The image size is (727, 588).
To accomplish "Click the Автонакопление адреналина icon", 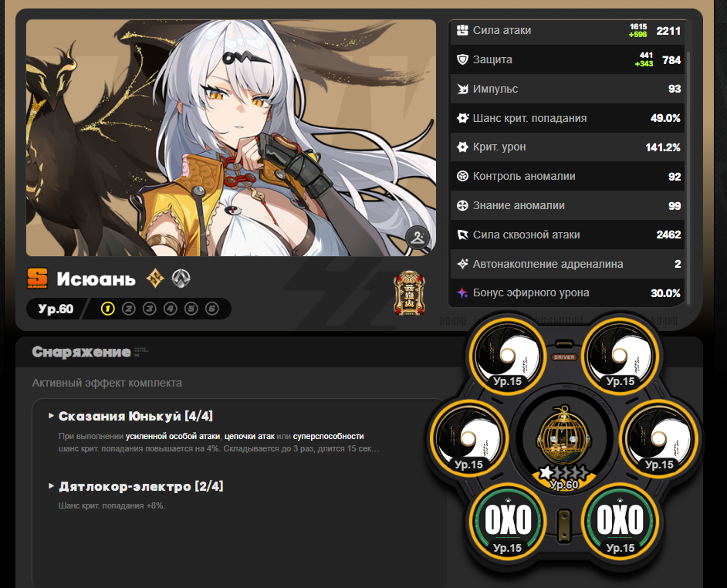I will (x=462, y=264).
